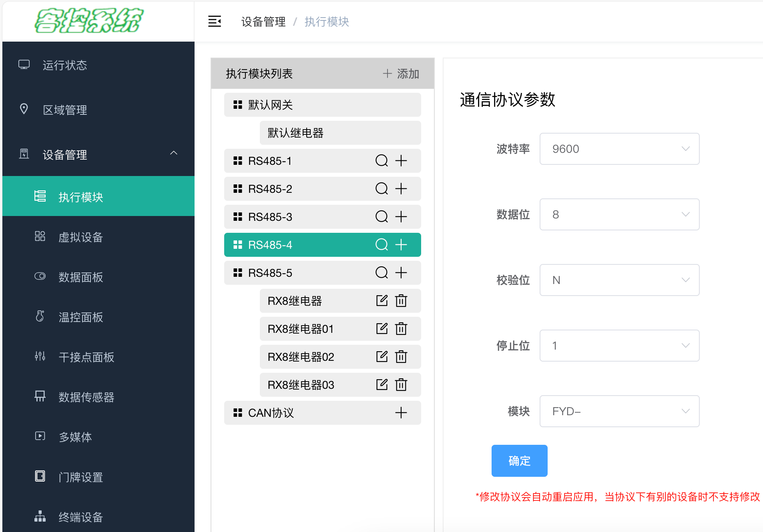The height and width of the screenshot is (532, 763).
Task: Click 添加 in the module list header
Action: point(401,74)
